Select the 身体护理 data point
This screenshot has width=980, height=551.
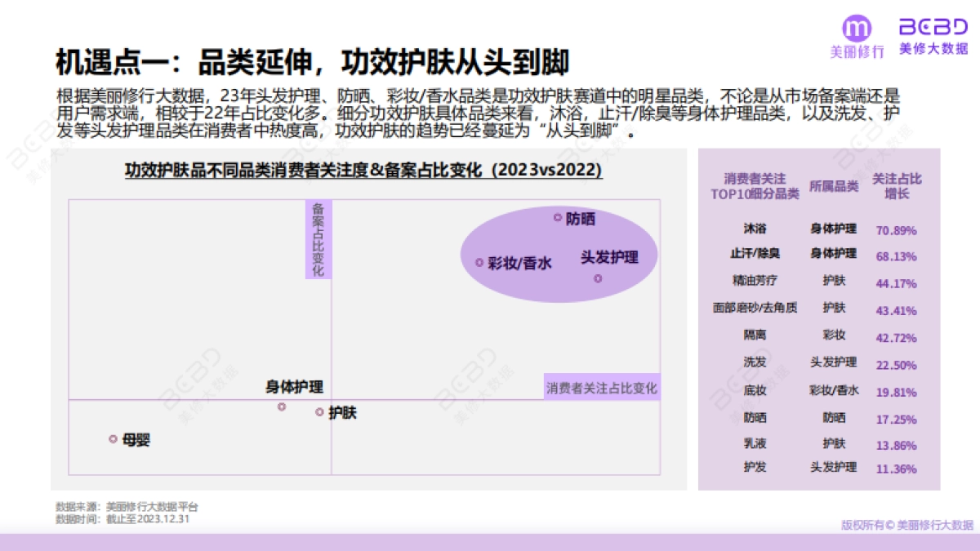pyautogui.click(x=282, y=406)
